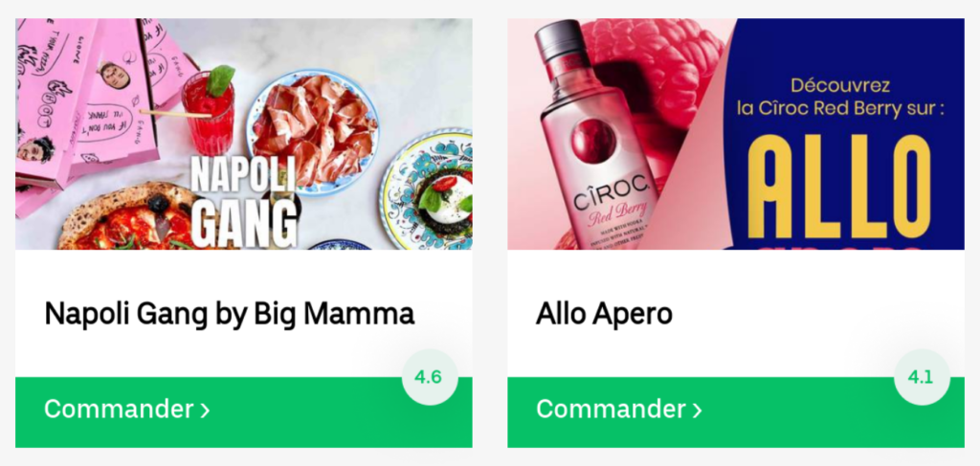Open the Napoli Gang by Big Mamma title
Image resolution: width=980 pixels, height=466 pixels.
click(230, 314)
